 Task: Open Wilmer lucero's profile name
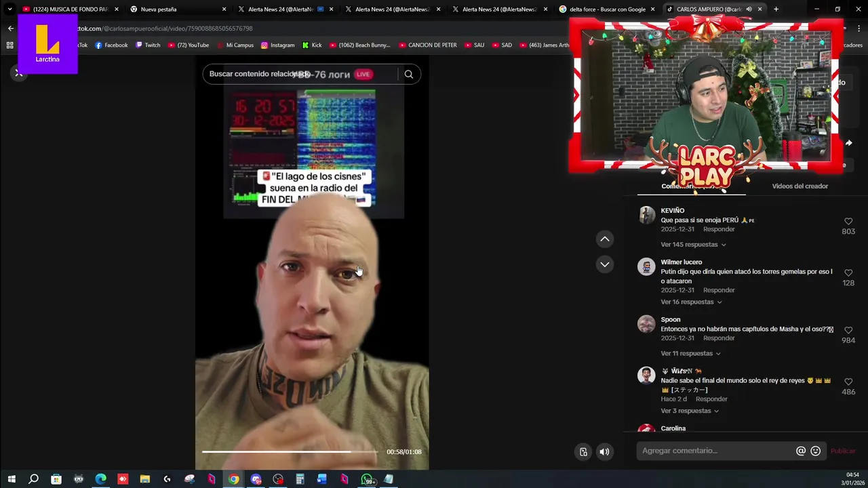pyautogui.click(x=682, y=262)
